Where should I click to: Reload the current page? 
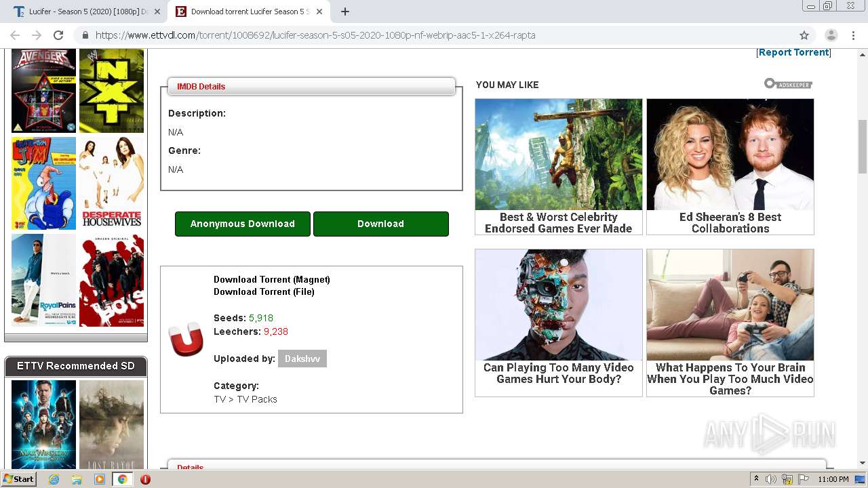58,35
